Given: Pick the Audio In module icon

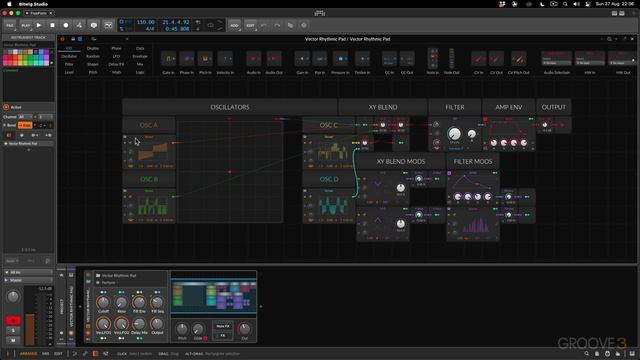Looking at the screenshot, I should point(253,59).
